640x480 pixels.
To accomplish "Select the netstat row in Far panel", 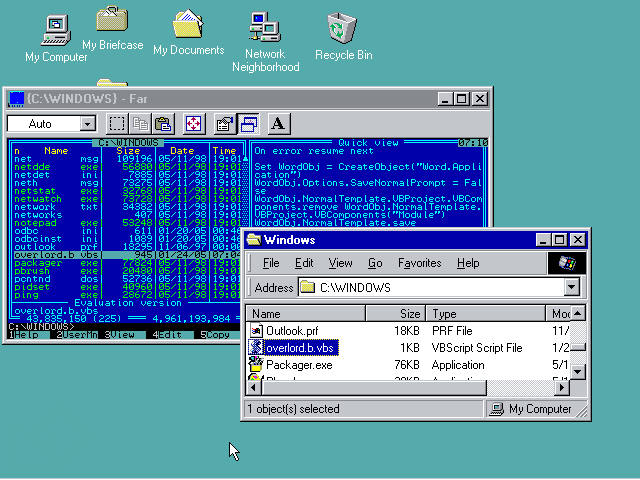I will 127,191.
